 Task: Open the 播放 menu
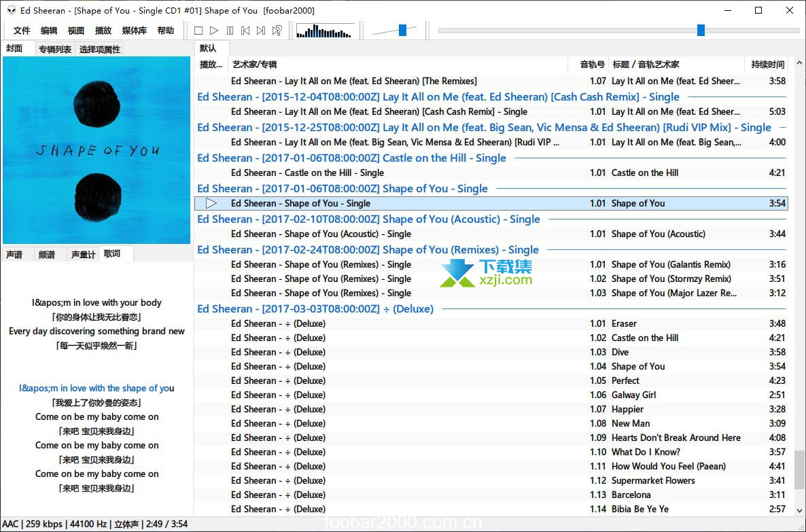[x=103, y=31]
